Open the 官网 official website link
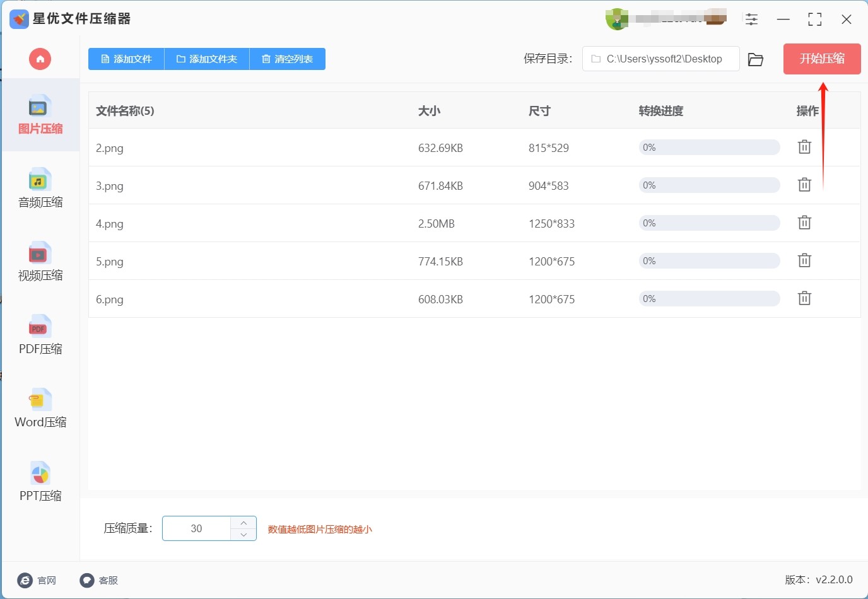The image size is (868, 599). pos(38,580)
